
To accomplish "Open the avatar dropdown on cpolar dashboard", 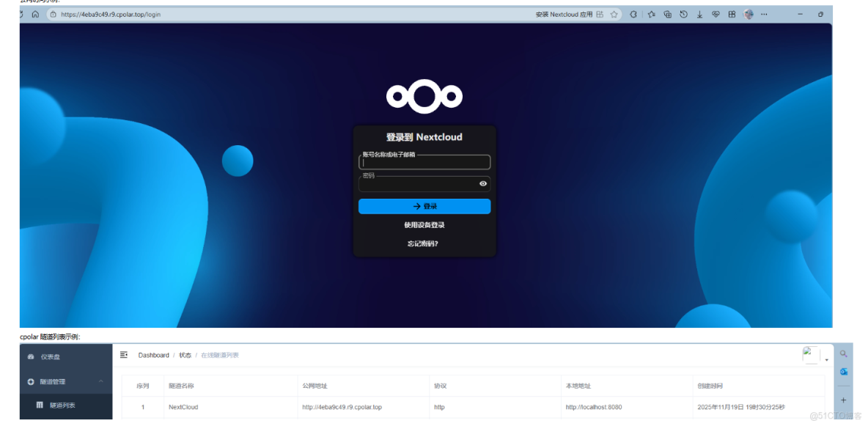I will click(809, 354).
